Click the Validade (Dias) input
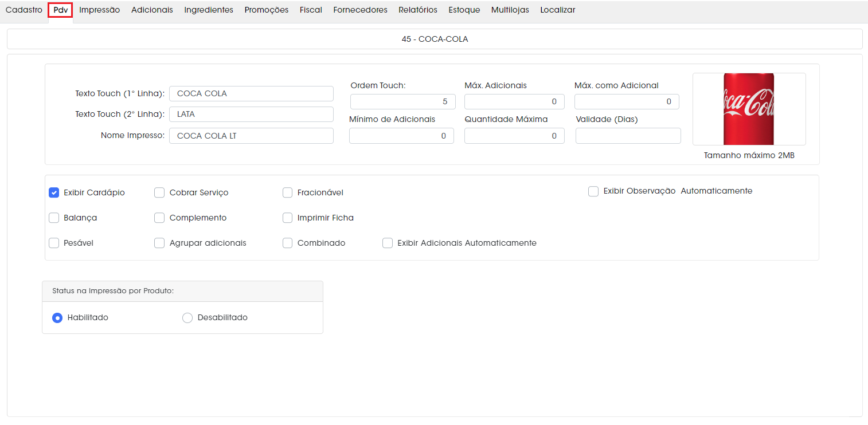The height and width of the screenshot is (425, 868). pos(628,136)
